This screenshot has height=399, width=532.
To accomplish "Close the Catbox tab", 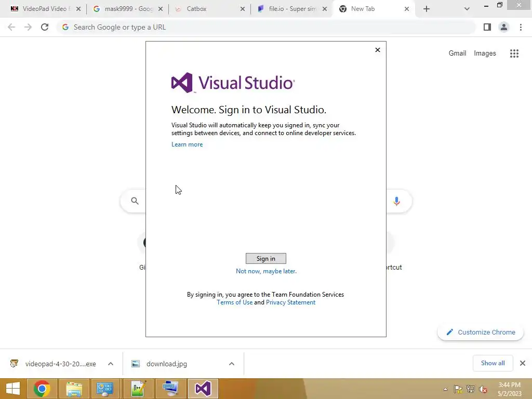I will click(x=243, y=9).
